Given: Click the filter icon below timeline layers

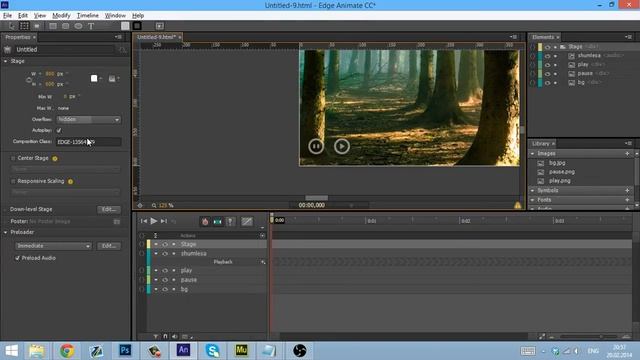Looking at the screenshot, I should click(x=156, y=336).
